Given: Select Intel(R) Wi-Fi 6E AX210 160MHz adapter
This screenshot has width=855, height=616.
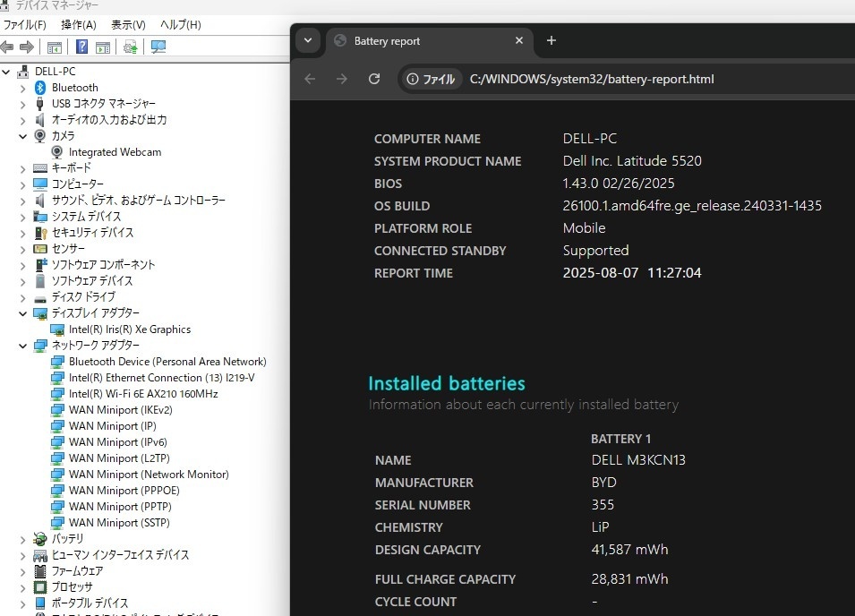Looking at the screenshot, I should click(143, 394).
